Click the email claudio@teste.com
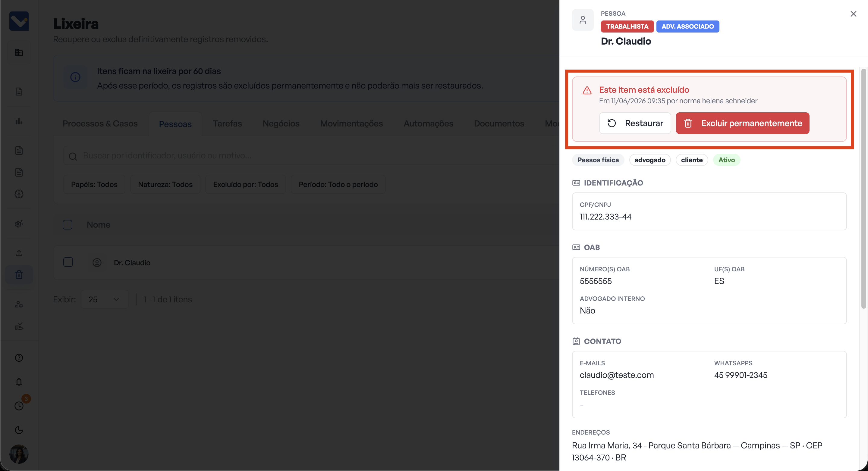 pyautogui.click(x=617, y=375)
